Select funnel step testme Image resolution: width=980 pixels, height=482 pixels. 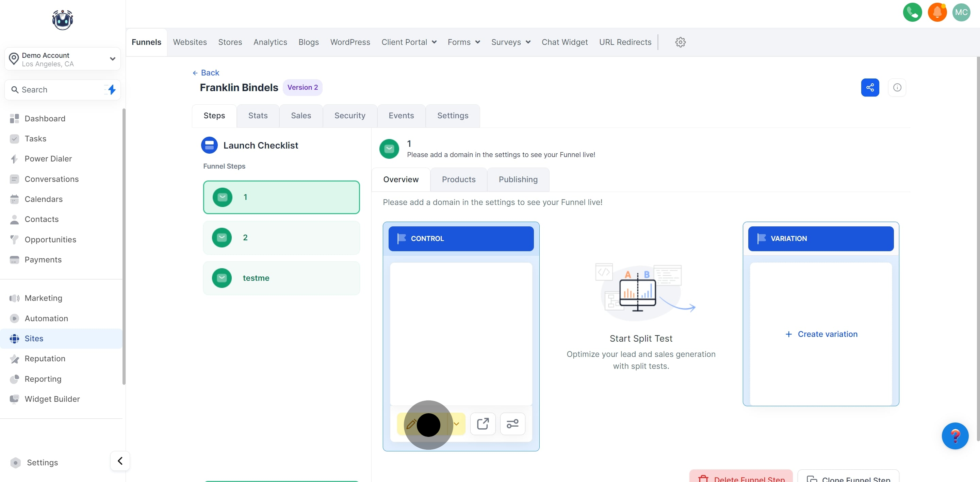(281, 278)
